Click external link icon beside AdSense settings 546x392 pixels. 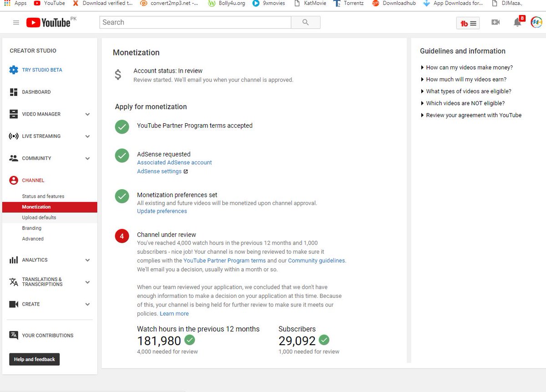186,171
